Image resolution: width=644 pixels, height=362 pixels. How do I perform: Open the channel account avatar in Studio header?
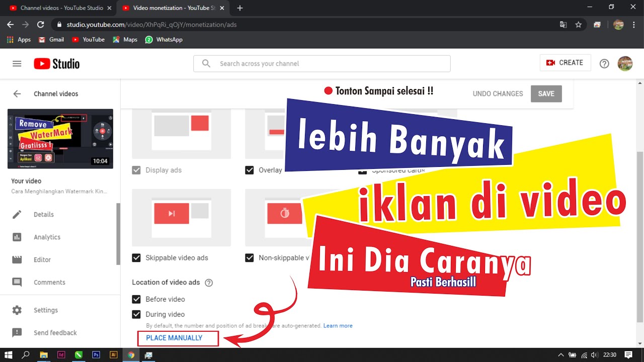pos(625,63)
